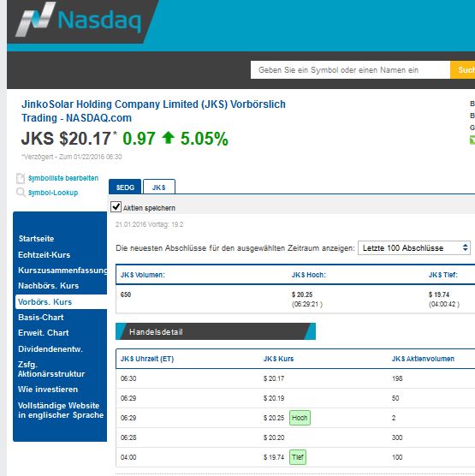Click the JKS Kurs column header
Screen dimensions: 475x476
click(279, 359)
